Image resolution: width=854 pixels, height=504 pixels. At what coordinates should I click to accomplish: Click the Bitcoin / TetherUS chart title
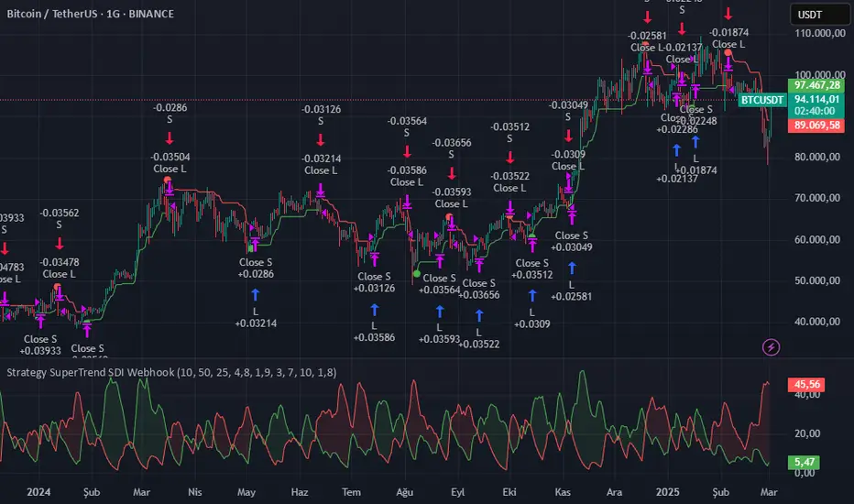[x=91, y=14]
